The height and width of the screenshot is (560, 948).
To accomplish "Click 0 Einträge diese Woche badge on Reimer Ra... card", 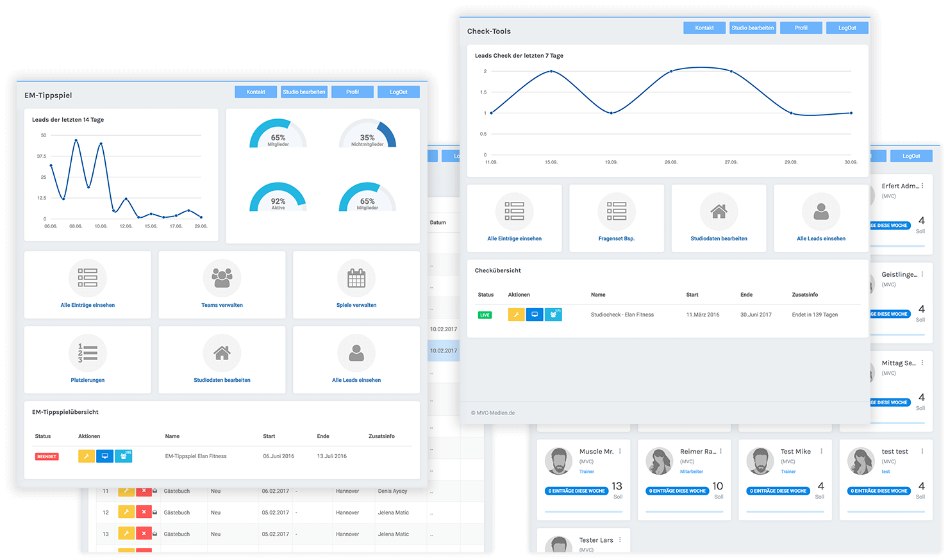I will tap(678, 491).
